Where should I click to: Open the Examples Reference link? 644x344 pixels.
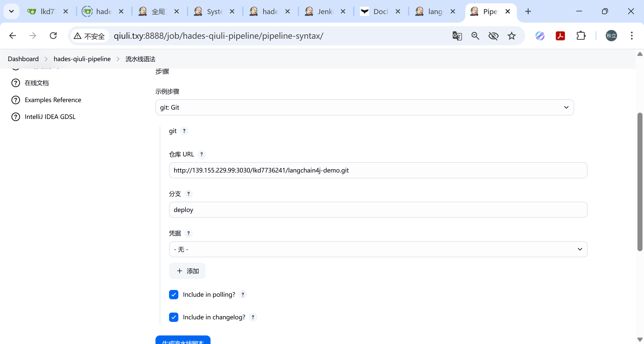[x=53, y=100]
